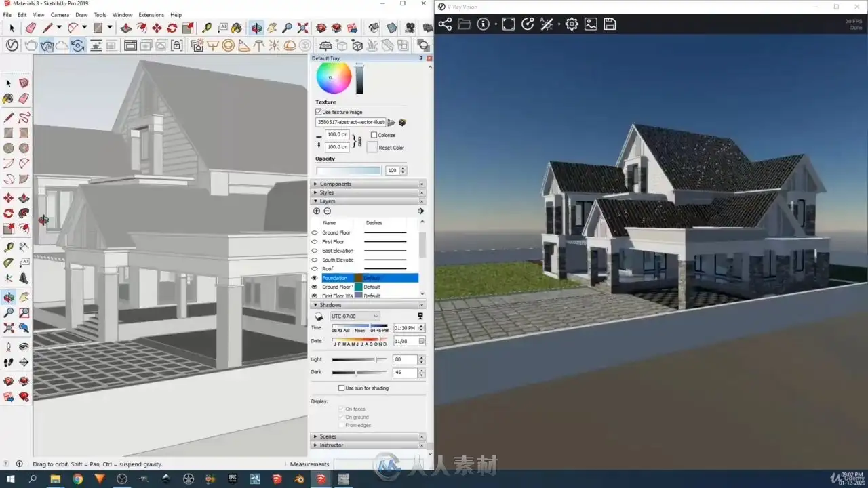Show the First Floor layer
The width and height of the screenshot is (868, 488).
click(x=315, y=242)
